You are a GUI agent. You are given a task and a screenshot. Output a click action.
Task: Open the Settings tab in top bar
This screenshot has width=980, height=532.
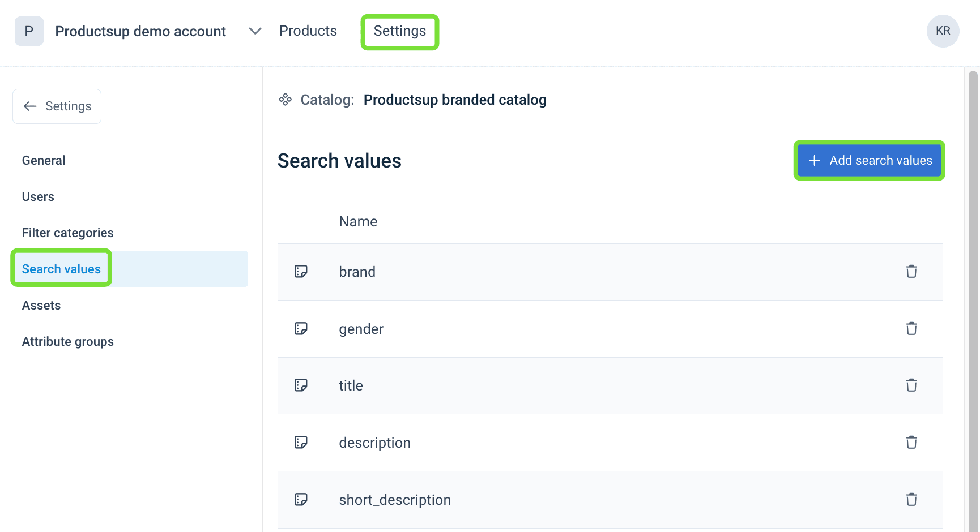coord(400,31)
